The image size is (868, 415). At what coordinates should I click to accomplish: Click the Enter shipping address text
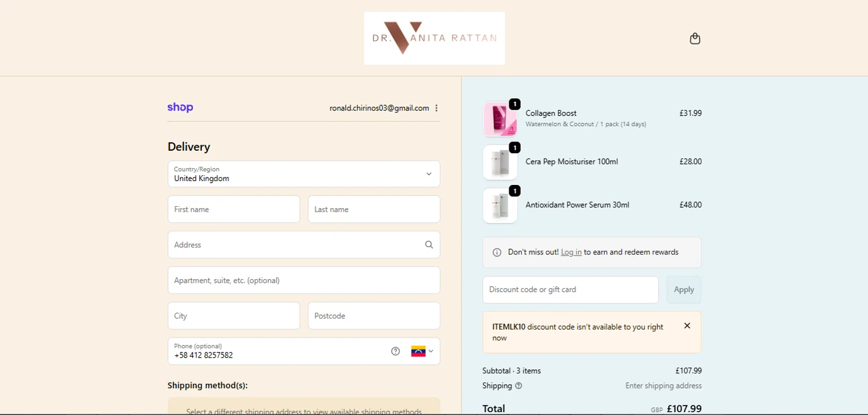point(664,386)
